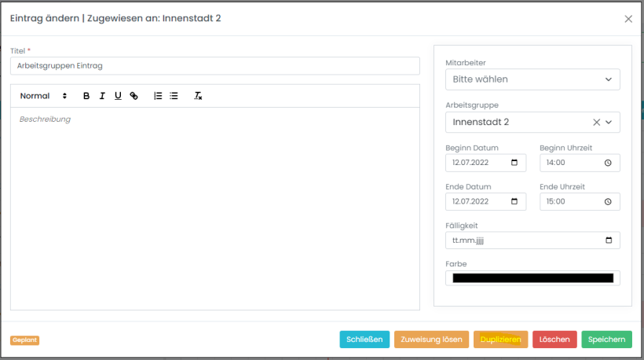
Task: Insert an ordered numbered list
Action: [158, 96]
